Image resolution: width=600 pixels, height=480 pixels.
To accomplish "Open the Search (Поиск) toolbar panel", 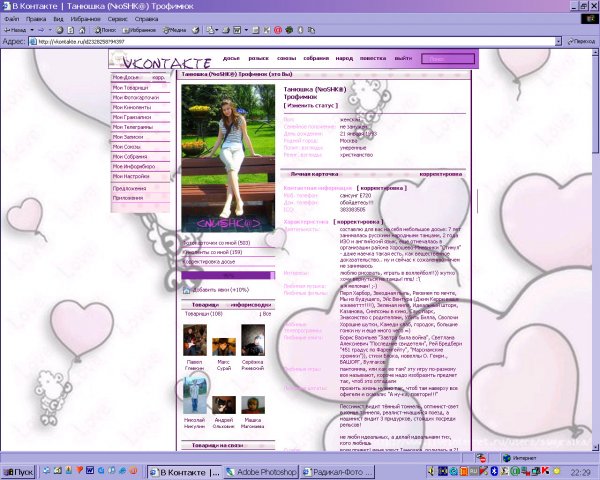I will pos(105,30).
